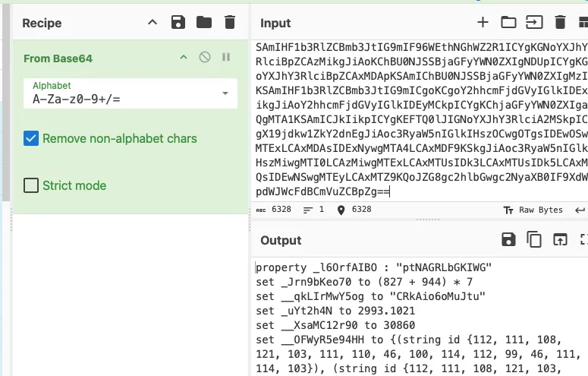Screen dimensions: 588x376
Task: Set breakpoint on From Base64 operation
Action: pyautogui.click(x=226, y=57)
